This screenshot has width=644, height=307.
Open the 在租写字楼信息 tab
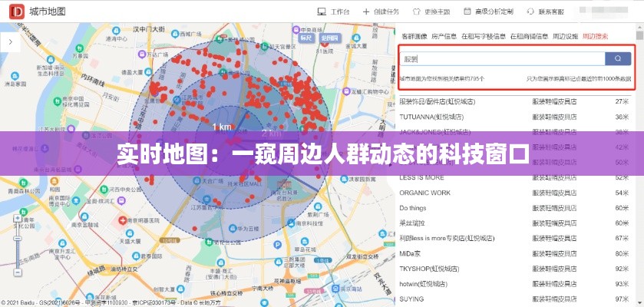pos(483,36)
